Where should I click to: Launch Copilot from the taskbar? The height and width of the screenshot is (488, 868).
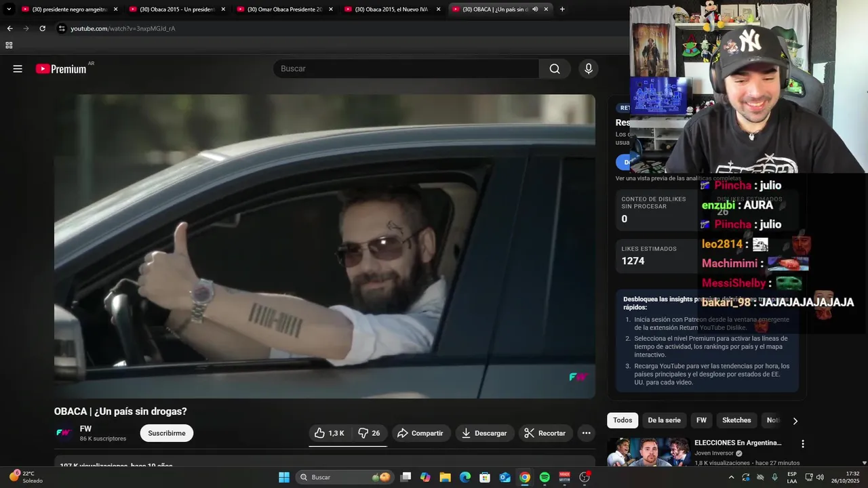pos(425,477)
